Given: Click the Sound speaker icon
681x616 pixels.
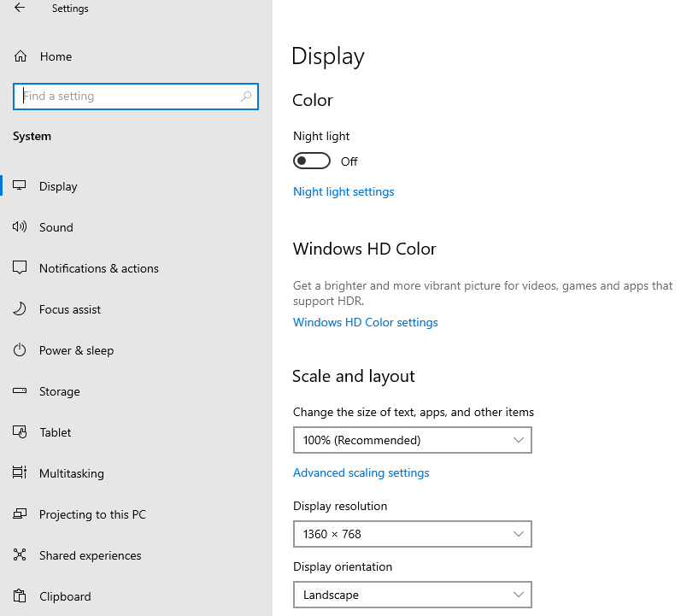Looking at the screenshot, I should click(20, 226).
